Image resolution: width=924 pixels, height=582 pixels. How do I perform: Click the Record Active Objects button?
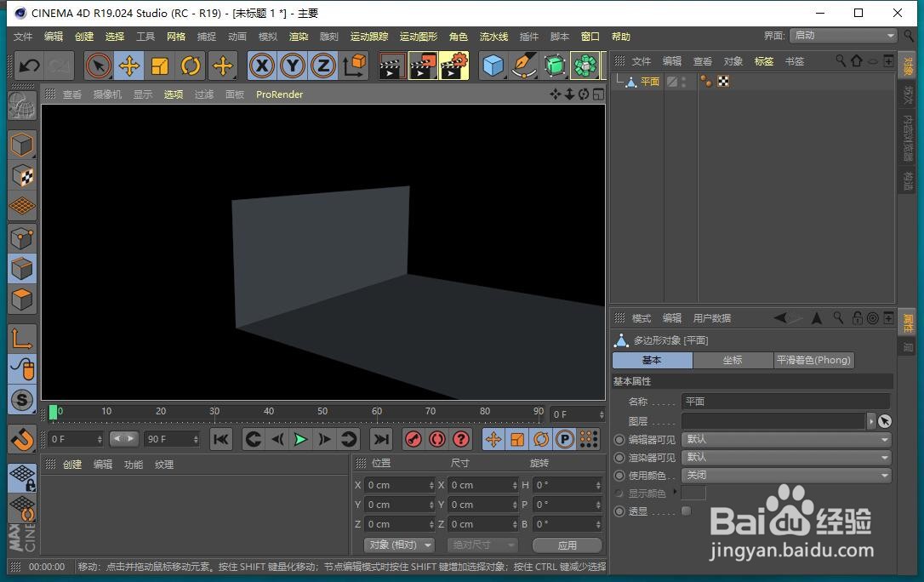coord(414,439)
